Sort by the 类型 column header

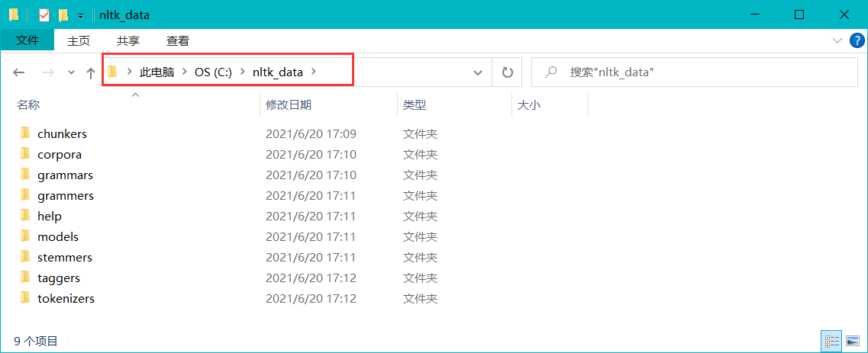coord(414,105)
